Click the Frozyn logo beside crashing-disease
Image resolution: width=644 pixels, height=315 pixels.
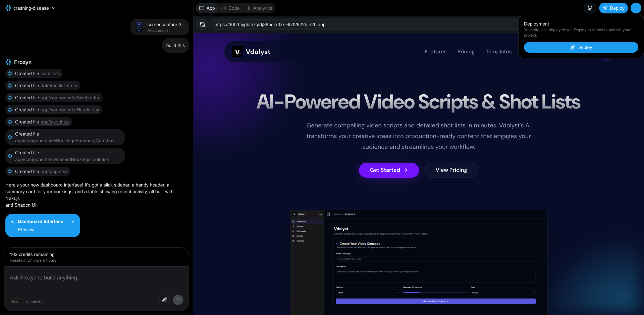[8, 8]
